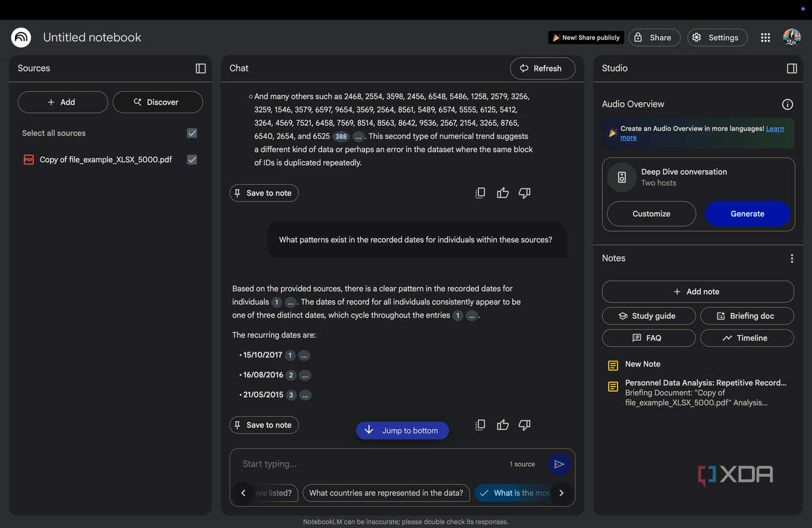
Task: Open citation 2 next to 16/08/2016
Action: (x=291, y=375)
